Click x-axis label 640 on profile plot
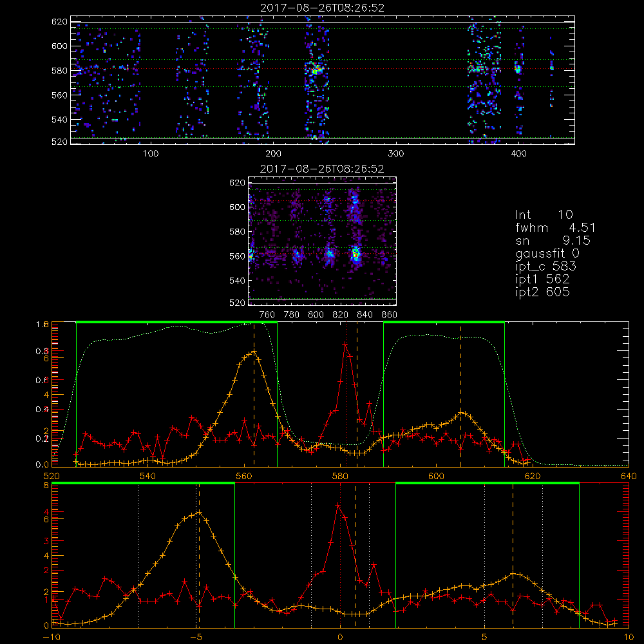Image resolution: width=644 pixels, height=644 pixels. pos(629,477)
